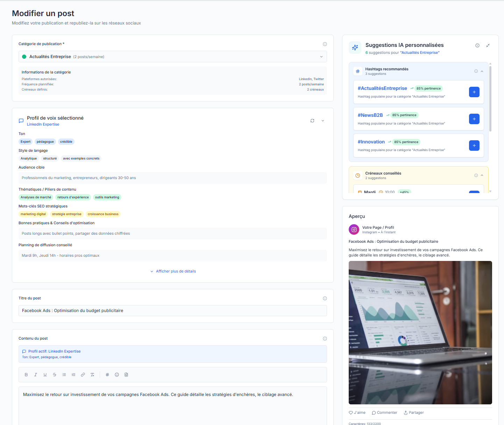Open the Catégorie de publication dropdown
504x425 pixels.
pos(173,57)
